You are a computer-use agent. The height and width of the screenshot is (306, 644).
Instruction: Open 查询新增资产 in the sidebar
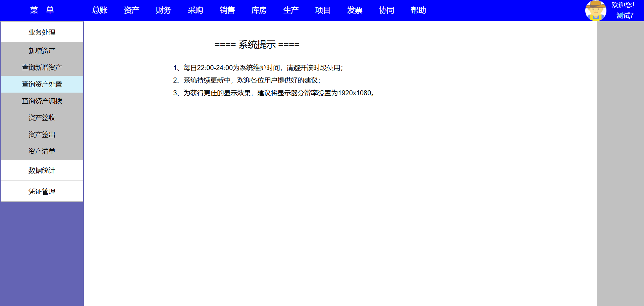coord(42,67)
